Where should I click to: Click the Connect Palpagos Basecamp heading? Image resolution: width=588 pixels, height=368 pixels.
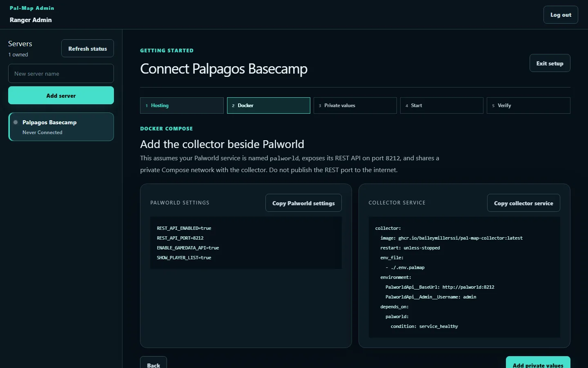click(224, 69)
